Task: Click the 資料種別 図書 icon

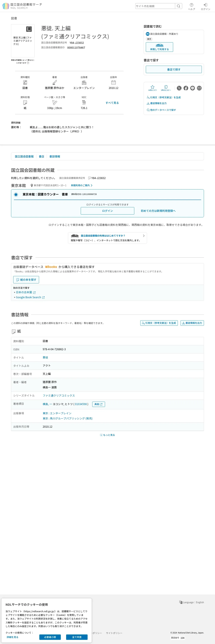Action: (x=25, y=82)
